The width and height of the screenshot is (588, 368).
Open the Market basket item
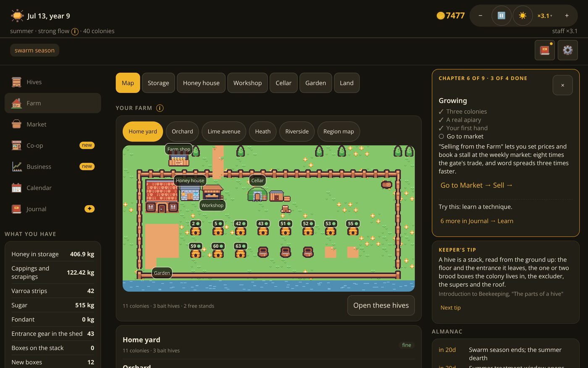pos(52,124)
